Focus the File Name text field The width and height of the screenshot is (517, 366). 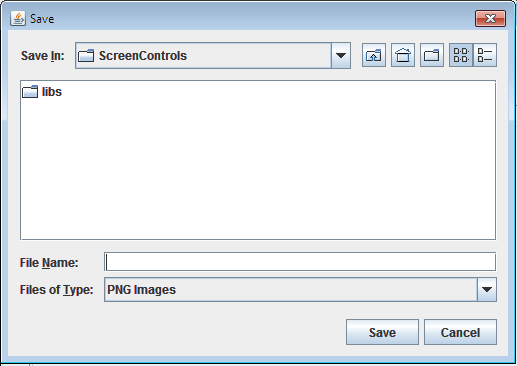(300, 262)
